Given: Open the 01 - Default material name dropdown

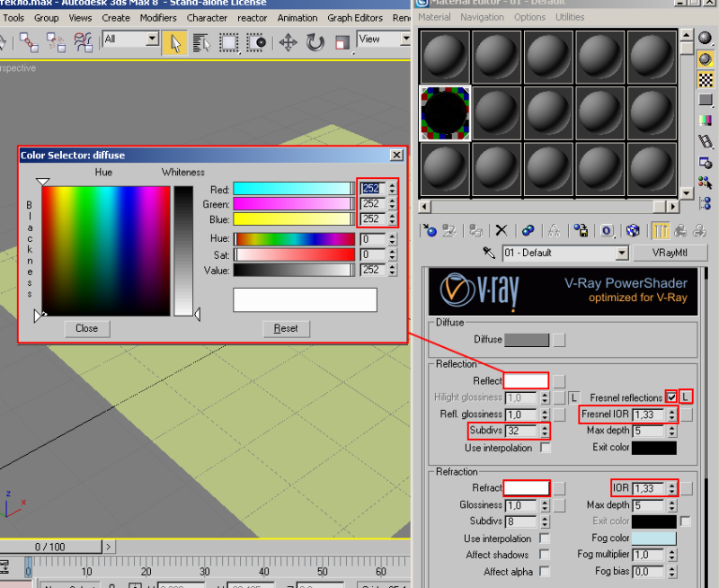Looking at the screenshot, I should click(x=621, y=253).
